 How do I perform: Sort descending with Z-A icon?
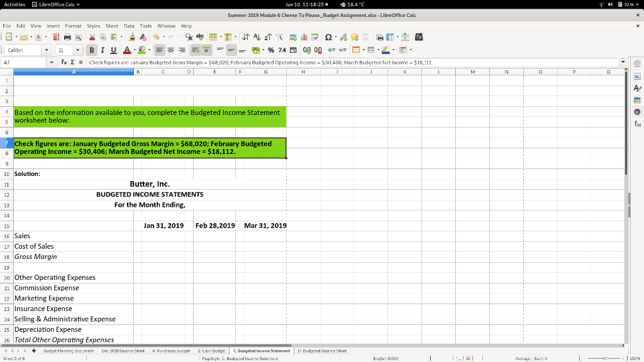point(268,37)
